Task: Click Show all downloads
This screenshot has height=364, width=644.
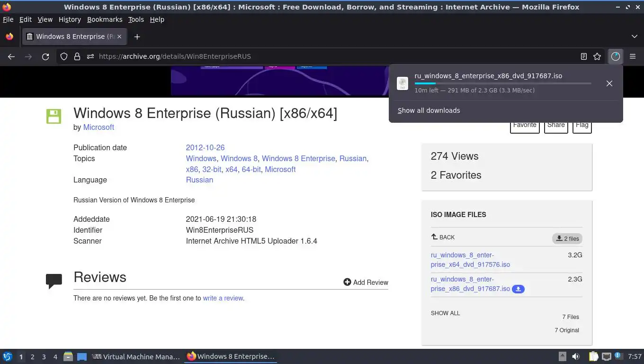Action: point(429,110)
